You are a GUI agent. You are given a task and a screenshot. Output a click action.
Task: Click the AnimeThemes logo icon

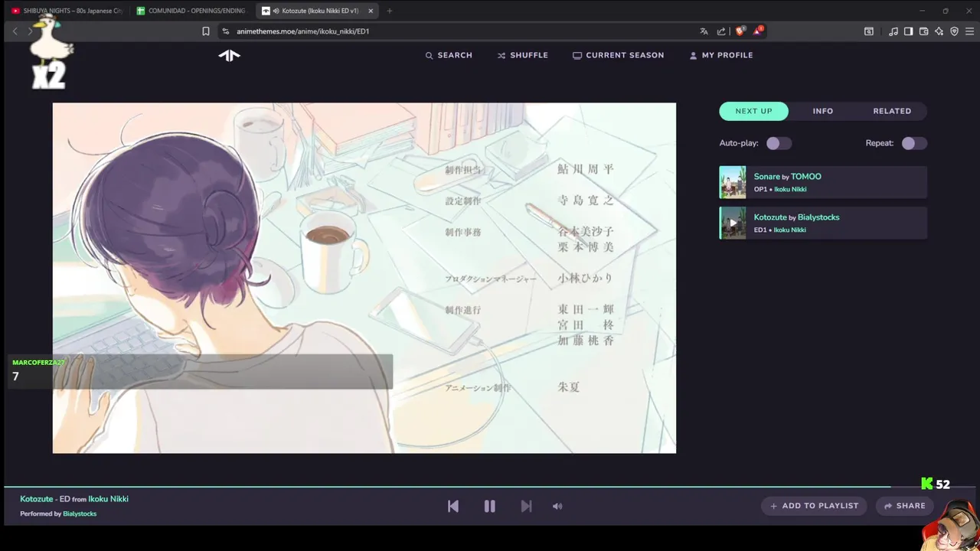click(x=229, y=55)
